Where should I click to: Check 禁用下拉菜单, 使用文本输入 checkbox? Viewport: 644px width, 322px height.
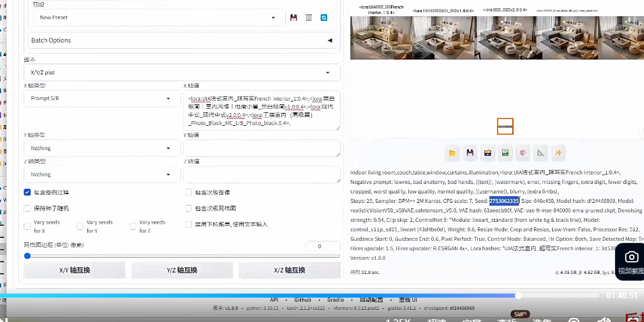coord(189,225)
